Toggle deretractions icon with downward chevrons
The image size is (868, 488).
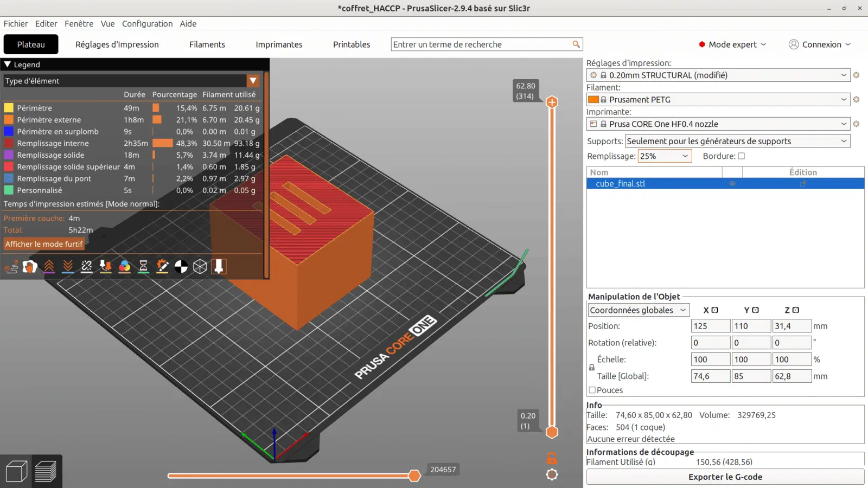pyautogui.click(x=68, y=266)
